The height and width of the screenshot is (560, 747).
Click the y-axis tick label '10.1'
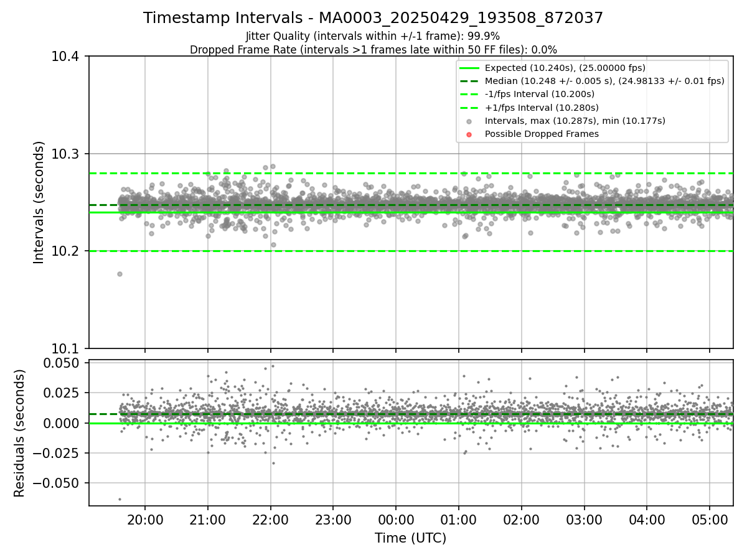65,348
